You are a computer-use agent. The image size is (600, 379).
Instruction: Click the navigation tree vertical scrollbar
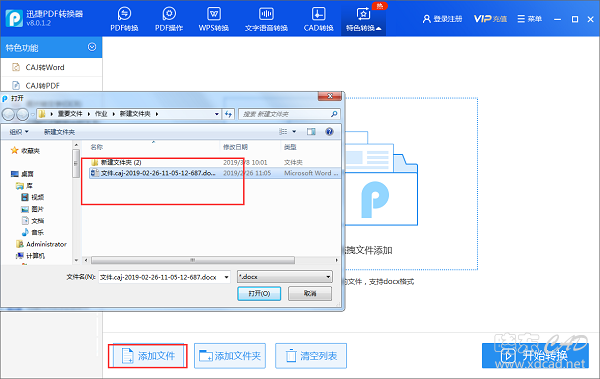[76, 163]
